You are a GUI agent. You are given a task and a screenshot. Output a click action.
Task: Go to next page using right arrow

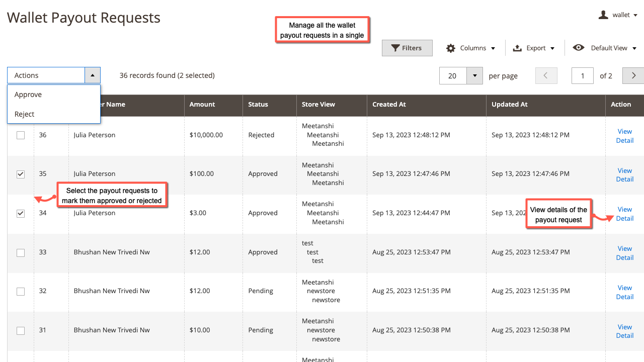coord(633,75)
